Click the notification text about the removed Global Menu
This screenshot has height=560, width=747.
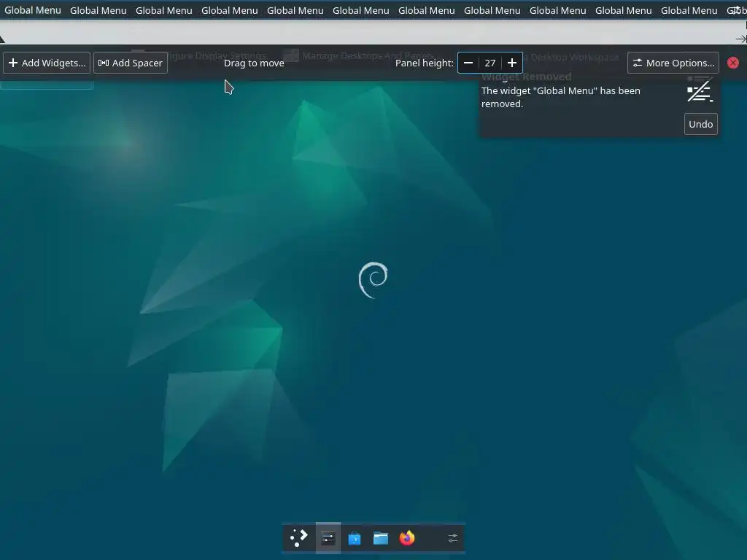coord(561,97)
